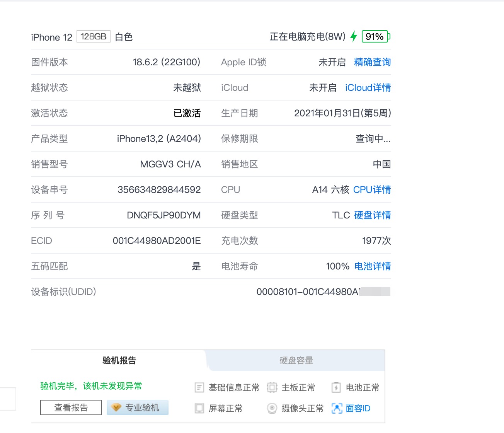
Task: Click the Face ID scan icon
Action: click(x=337, y=408)
